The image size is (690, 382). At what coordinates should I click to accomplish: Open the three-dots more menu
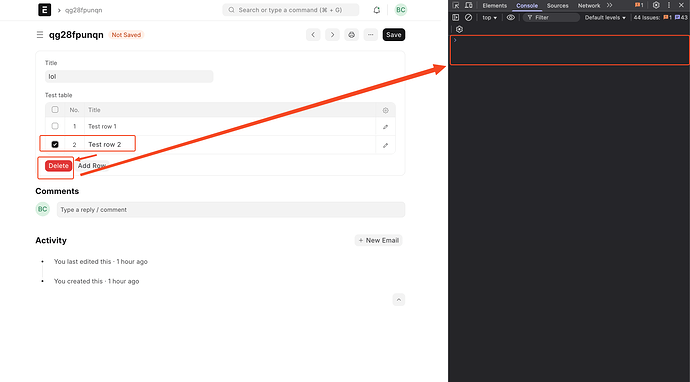(371, 35)
